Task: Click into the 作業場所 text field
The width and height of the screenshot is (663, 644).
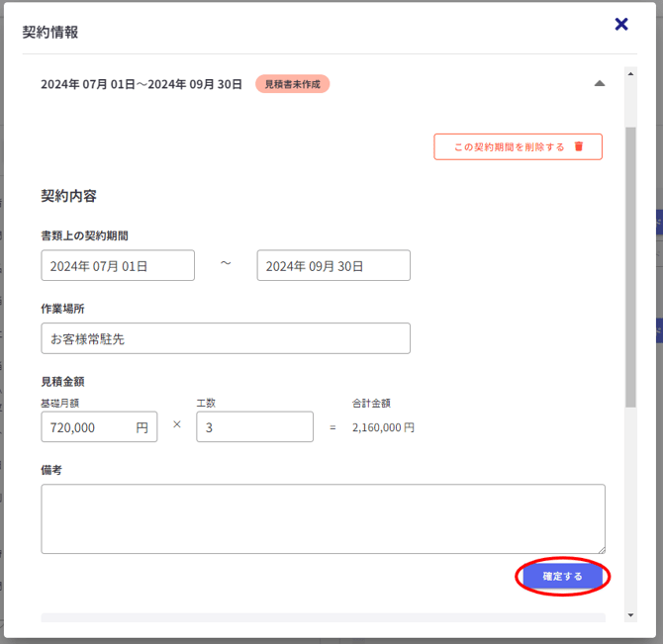Action: pos(226,338)
